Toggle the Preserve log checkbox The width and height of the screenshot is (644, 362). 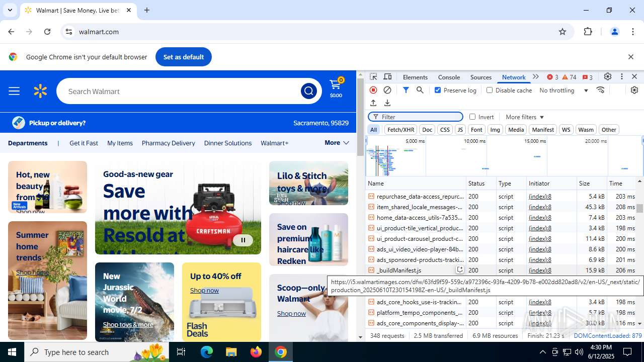pyautogui.click(x=438, y=90)
